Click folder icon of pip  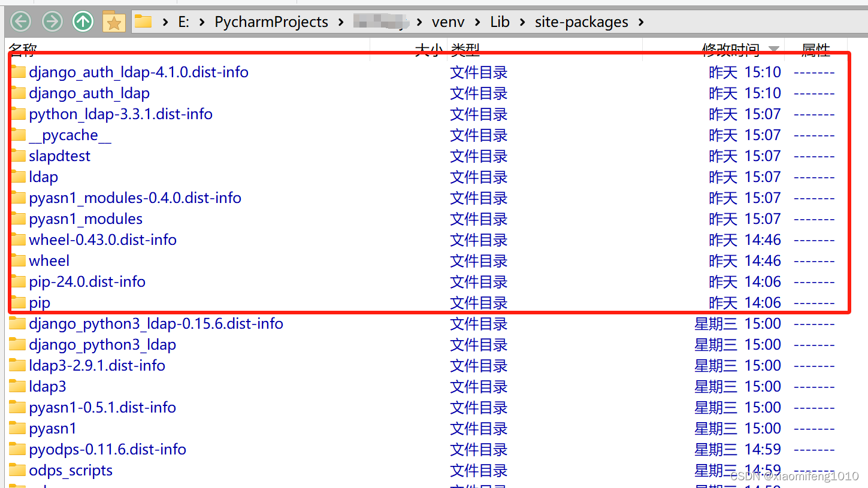tap(18, 302)
